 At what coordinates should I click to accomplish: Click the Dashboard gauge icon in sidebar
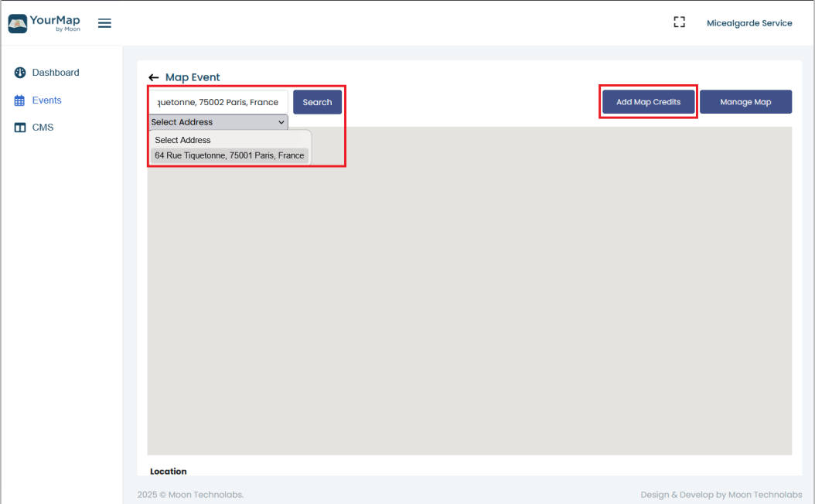pyautogui.click(x=20, y=73)
